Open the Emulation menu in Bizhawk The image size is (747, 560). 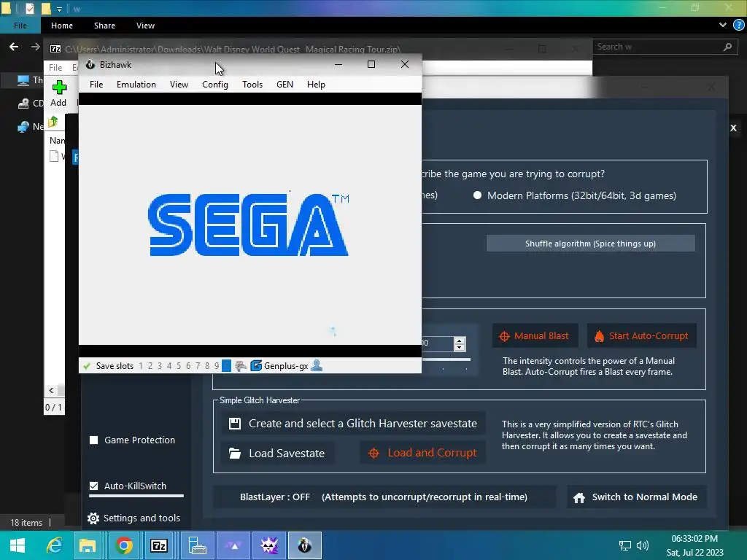click(136, 85)
